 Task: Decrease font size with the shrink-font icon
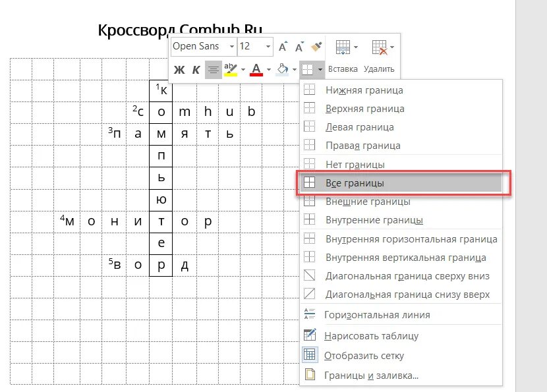[x=299, y=46]
